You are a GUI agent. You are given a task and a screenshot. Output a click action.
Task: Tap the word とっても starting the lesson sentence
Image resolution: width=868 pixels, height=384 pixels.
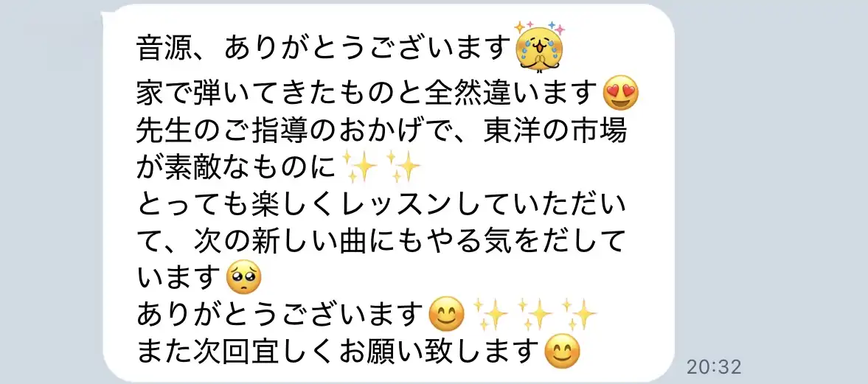coord(194,205)
